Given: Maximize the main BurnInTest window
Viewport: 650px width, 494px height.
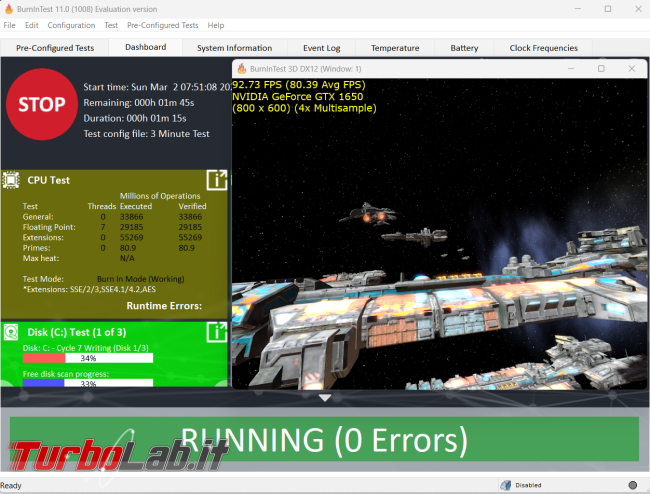Looking at the screenshot, I should click(608, 9).
